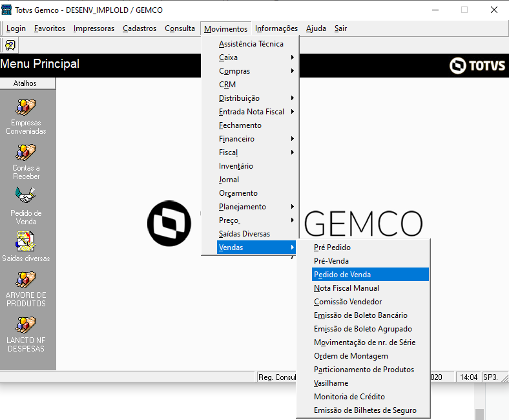The image size is (509, 420).
Task: Select Fechamento from Movimentos menu
Action: (x=250, y=125)
